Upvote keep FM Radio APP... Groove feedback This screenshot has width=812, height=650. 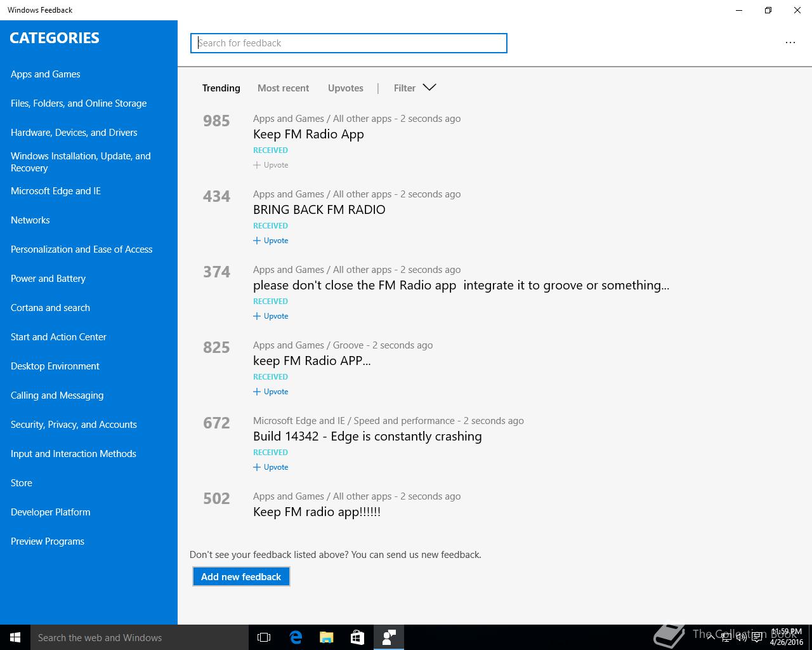(271, 392)
